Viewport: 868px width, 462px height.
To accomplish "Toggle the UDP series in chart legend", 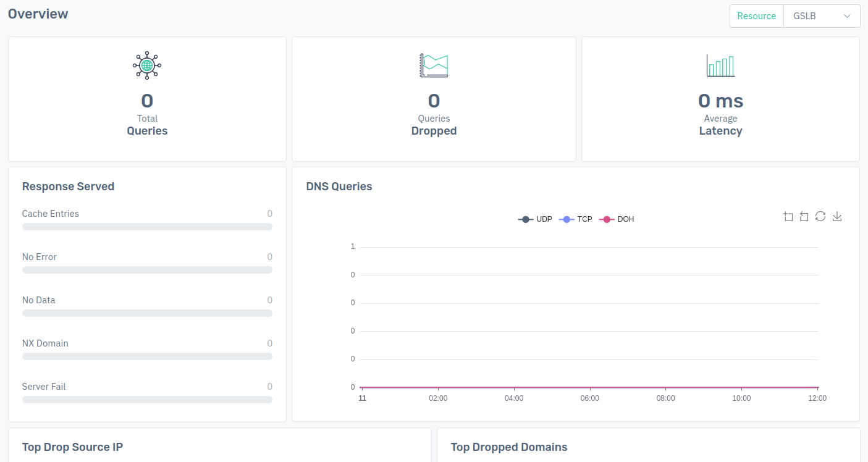I will pyautogui.click(x=535, y=219).
